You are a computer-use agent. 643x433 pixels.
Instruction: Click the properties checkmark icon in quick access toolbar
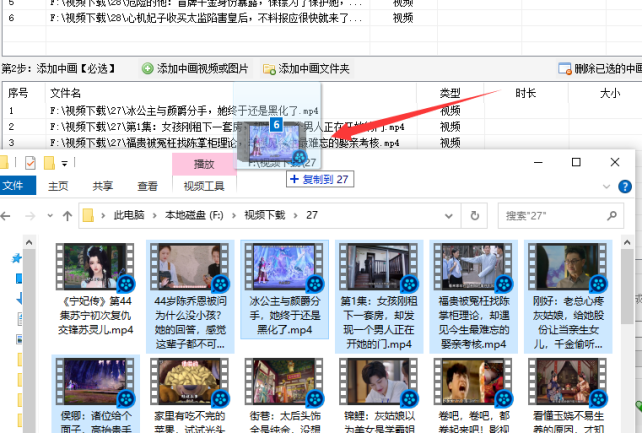click(30, 163)
